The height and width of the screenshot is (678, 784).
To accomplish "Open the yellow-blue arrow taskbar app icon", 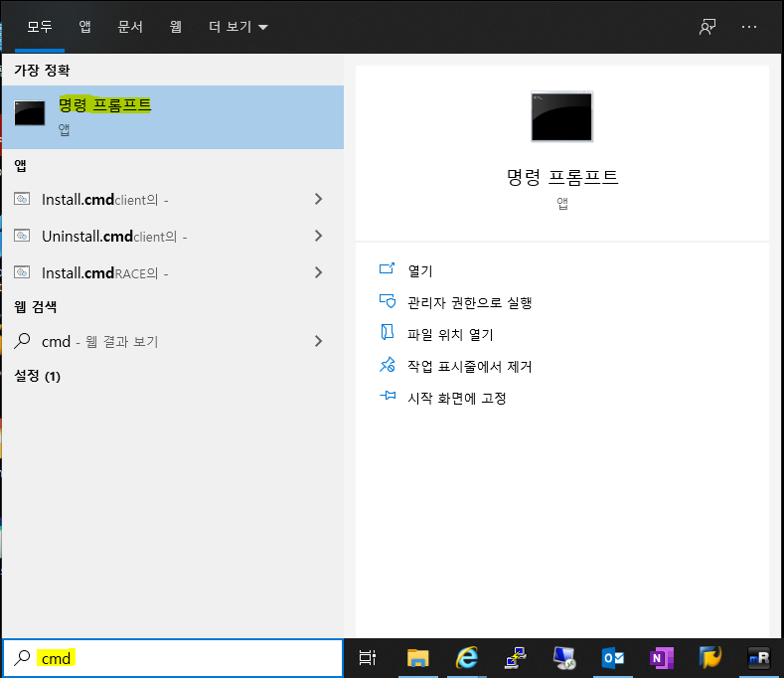I will tap(710, 658).
